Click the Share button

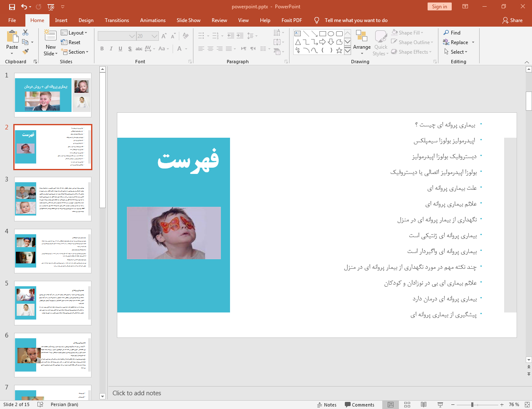coord(512,20)
